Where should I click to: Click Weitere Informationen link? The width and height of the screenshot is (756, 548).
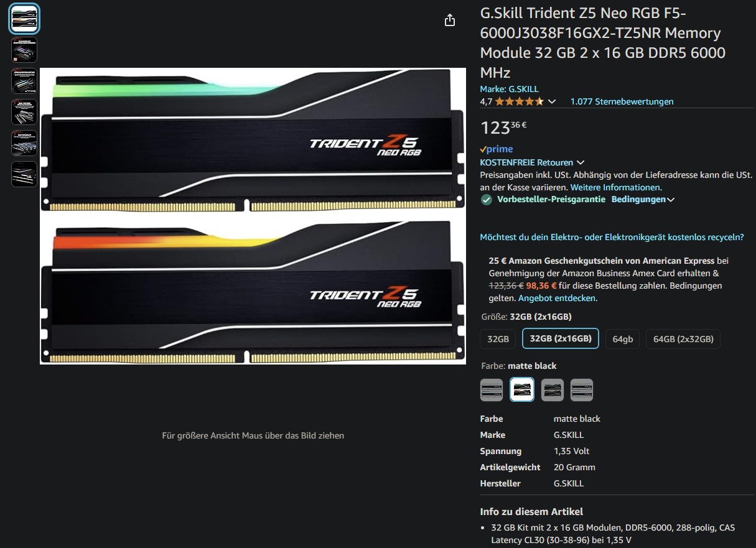coord(616,187)
